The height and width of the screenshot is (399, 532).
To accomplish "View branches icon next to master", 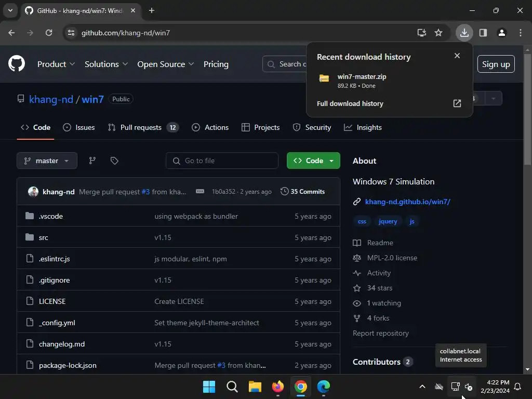I will point(92,161).
